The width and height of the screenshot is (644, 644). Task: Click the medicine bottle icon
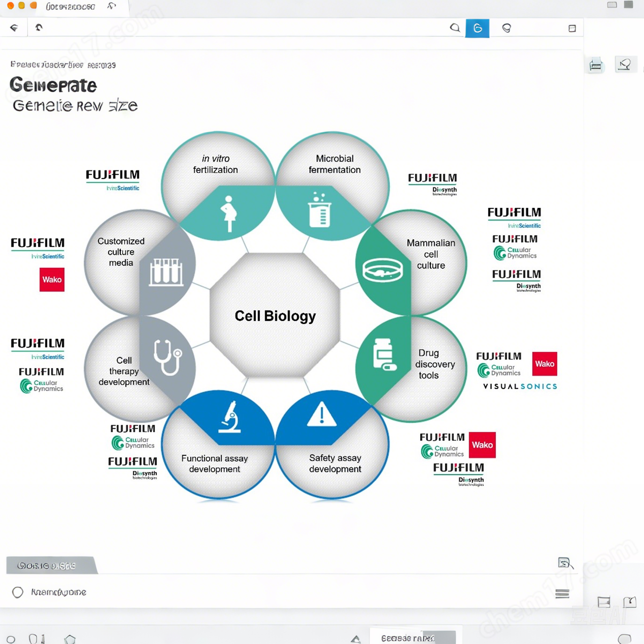point(384,354)
